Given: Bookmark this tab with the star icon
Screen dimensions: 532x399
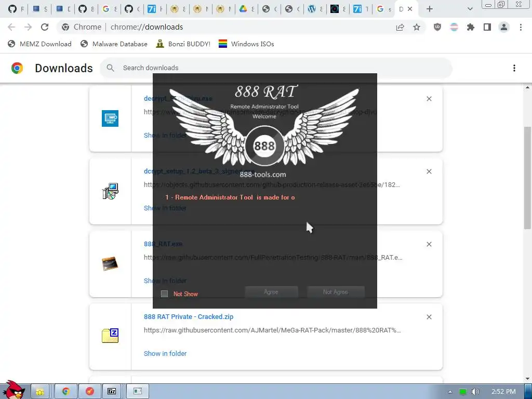Looking at the screenshot, I should pyautogui.click(x=417, y=27).
